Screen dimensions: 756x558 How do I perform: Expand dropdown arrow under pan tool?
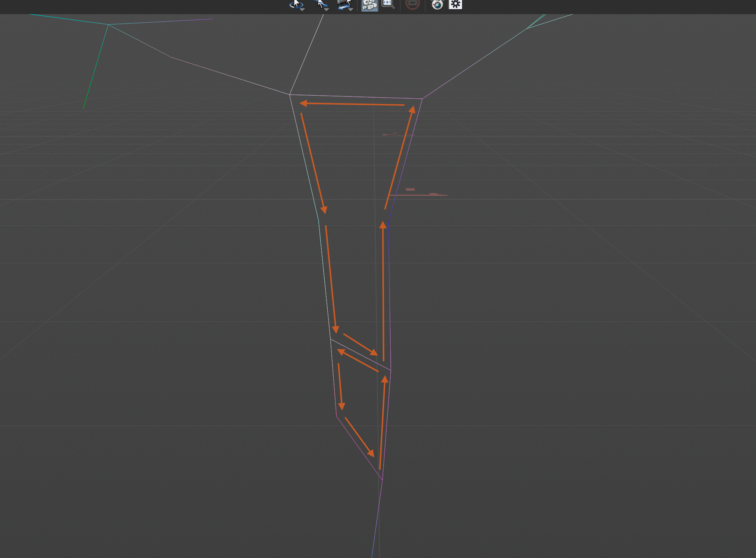(327, 10)
